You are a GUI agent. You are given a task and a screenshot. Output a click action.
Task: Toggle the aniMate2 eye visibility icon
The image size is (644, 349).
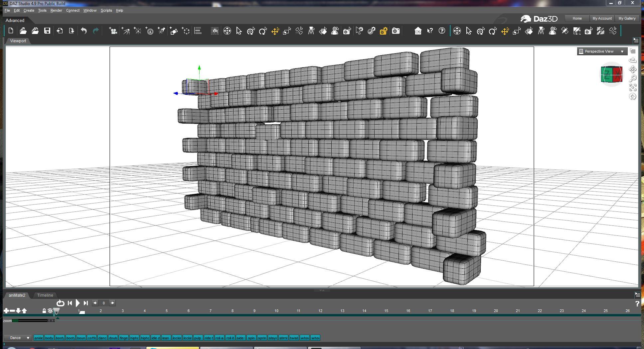coord(50,311)
